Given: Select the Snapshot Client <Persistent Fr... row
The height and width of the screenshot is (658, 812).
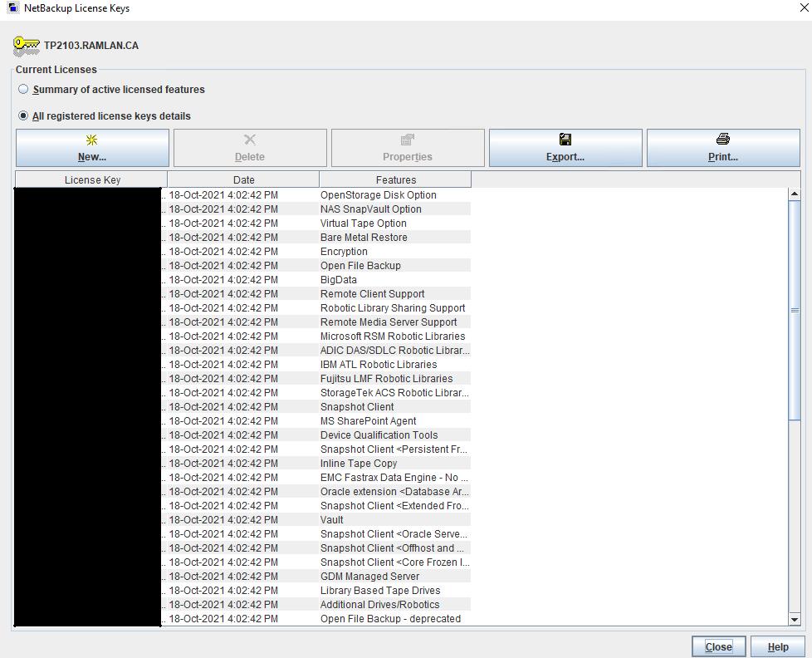Looking at the screenshot, I should coord(243,449).
